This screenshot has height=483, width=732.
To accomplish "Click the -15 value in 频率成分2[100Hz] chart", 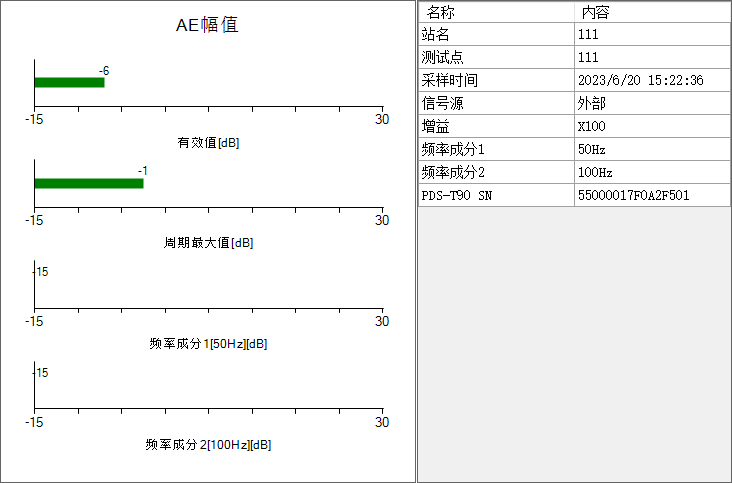I will (x=41, y=372).
